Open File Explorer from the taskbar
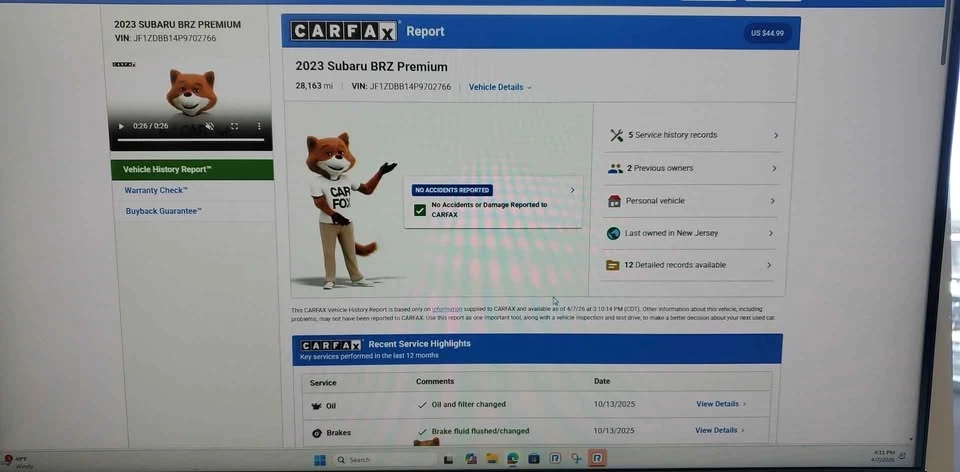The height and width of the screenshot is (472, 960). [x=492, y=459]
